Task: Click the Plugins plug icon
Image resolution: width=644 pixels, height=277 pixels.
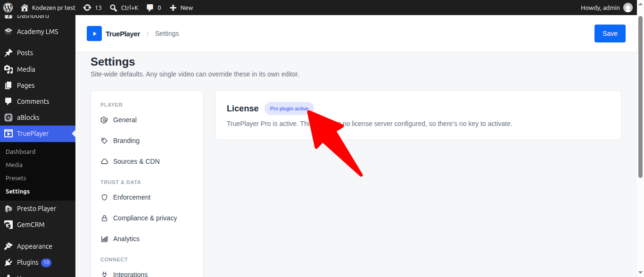Action: (x=8, y=262)
